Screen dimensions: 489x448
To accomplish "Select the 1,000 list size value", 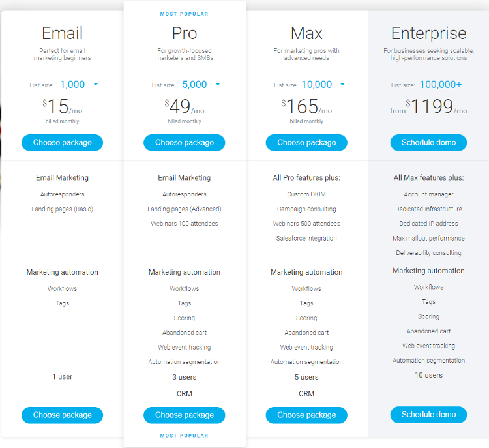I will [72, 85].
